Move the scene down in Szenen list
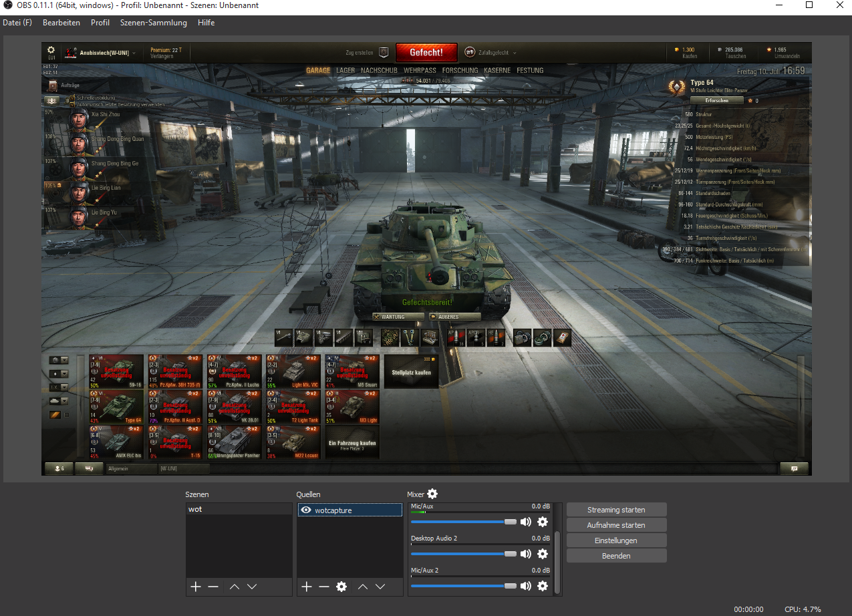Image resolution: width=852 pixels, height=616 pixels. point(252,587)
